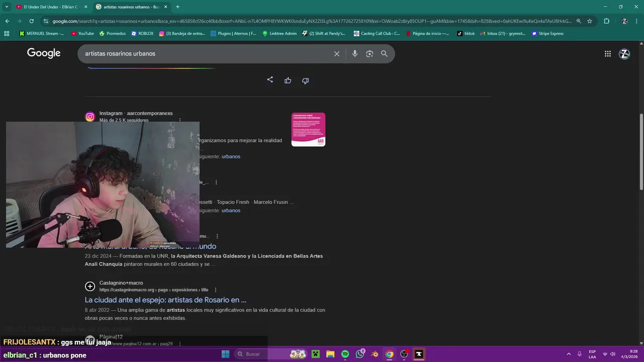Open the Linktree Admin bookmark

click(280, 34)
